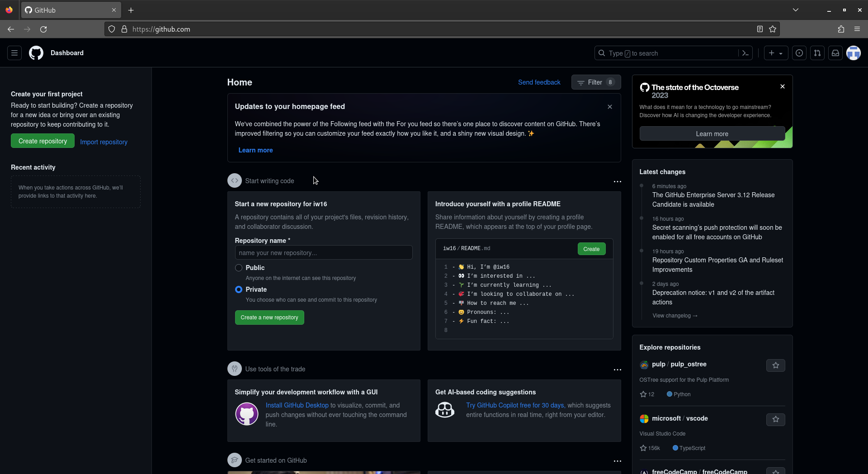
Task: Star the pulp/pulp_ostree repository
Action: 776,365
